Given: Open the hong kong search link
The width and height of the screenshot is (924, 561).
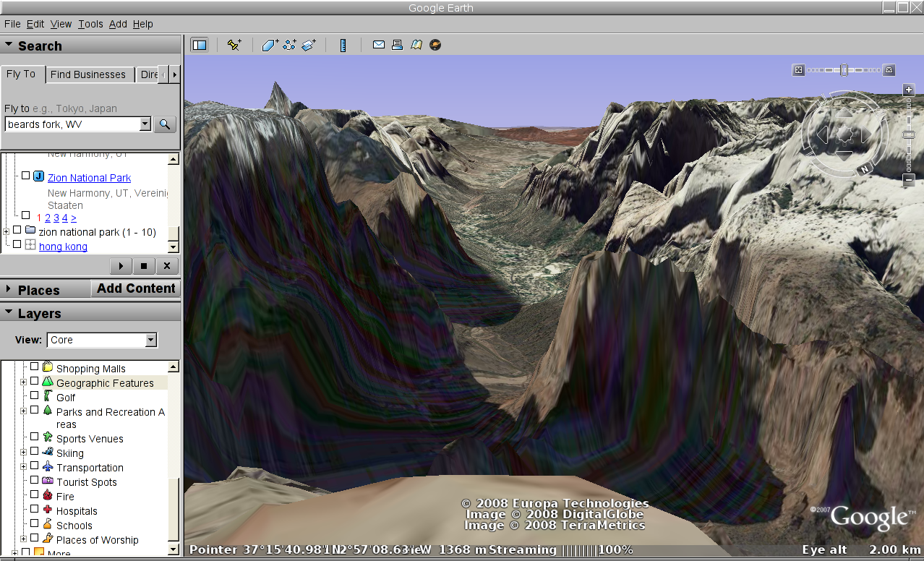Looking at the screenshot, I should tap(63, 247).
